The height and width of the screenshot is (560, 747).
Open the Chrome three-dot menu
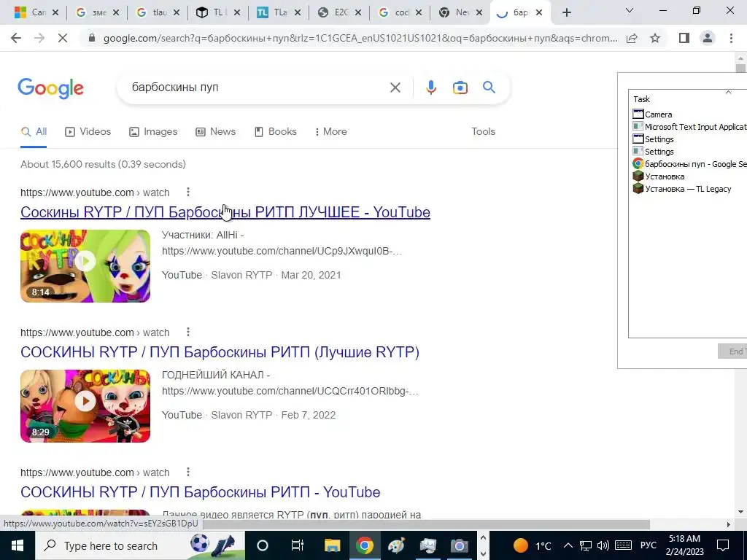731,38
